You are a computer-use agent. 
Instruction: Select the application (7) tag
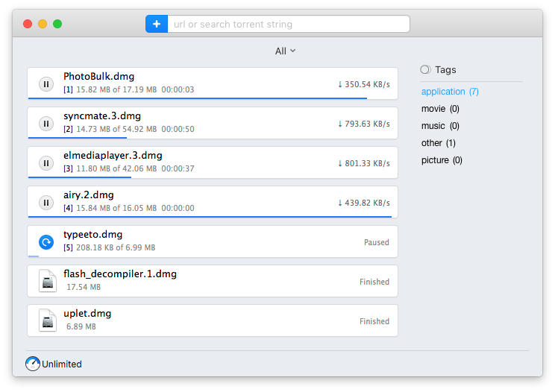point(450,92)
